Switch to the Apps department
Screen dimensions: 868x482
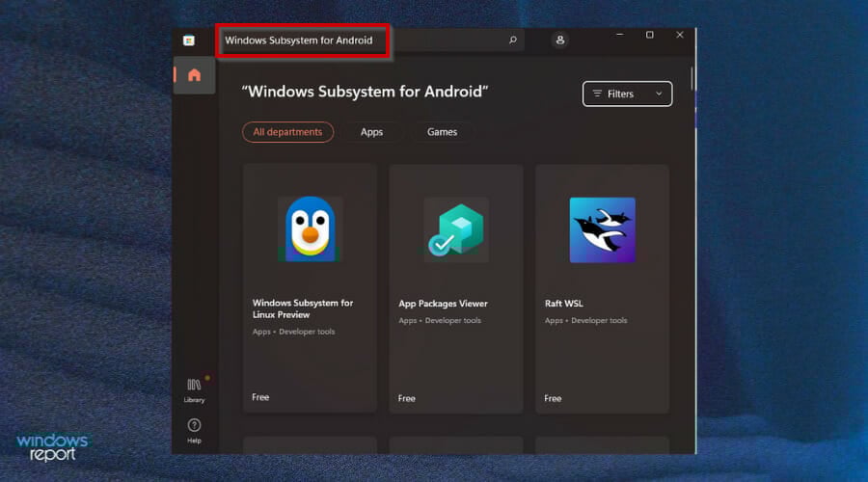click(371, 132)
